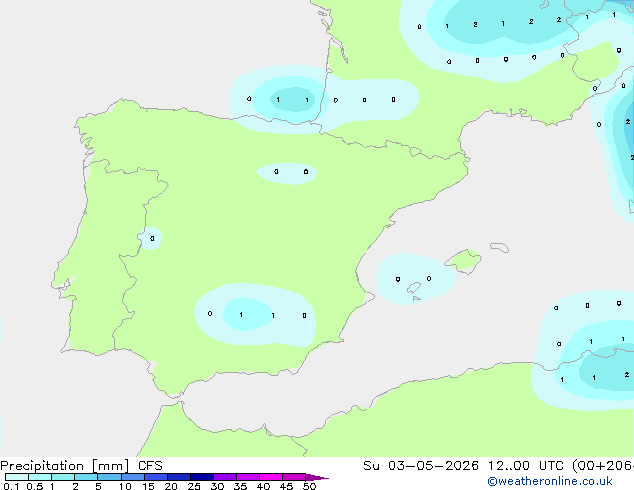The width and height of the screenshot is (634, 490).
Task: Click the 40–45 mm magenta legend swatch
Action: click(x=271, y=477)
